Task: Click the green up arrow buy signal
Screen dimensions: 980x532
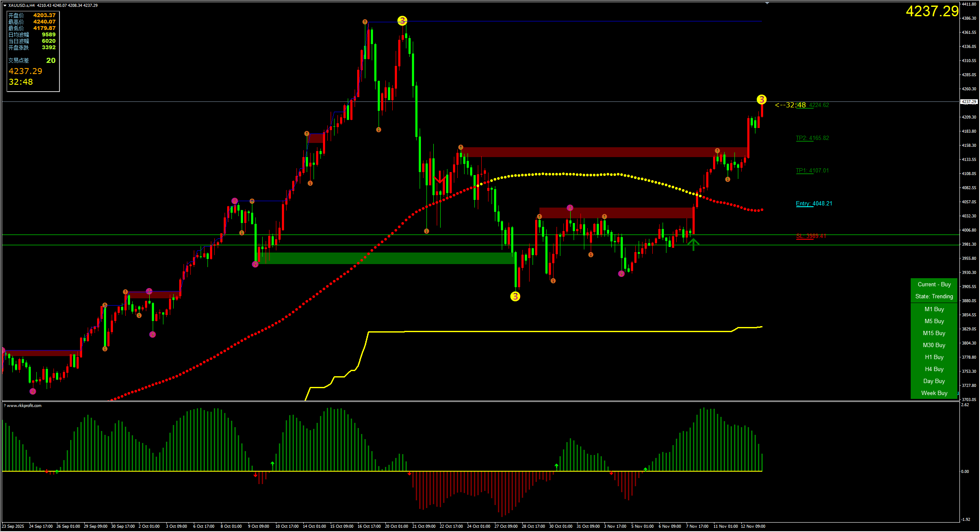Action: click(x=693, y=244)
